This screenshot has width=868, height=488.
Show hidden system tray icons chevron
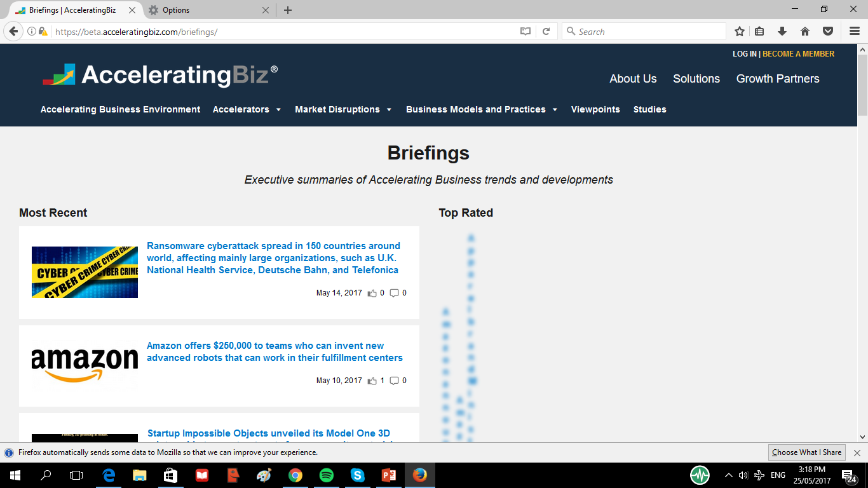pyautogui.click(x=728, y=475)
